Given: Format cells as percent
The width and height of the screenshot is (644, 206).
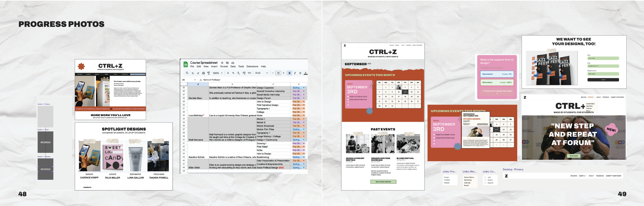Looking at the screenshot, I should point(233,73).
